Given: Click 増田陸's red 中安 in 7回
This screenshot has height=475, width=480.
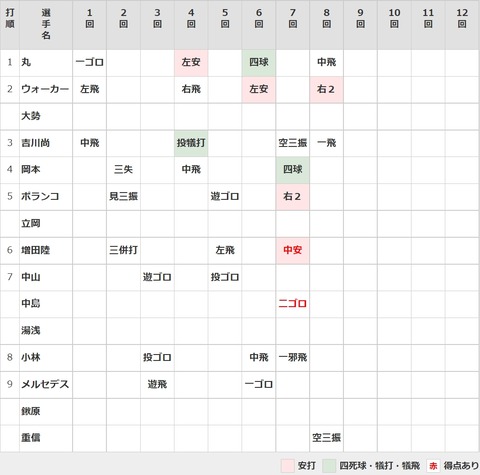Looking at the screenshot, I should (293, 250).
